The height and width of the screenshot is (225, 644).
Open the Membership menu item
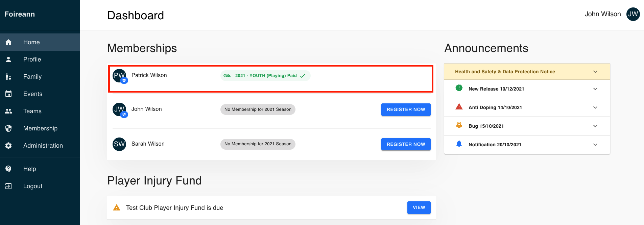point(40,128)
